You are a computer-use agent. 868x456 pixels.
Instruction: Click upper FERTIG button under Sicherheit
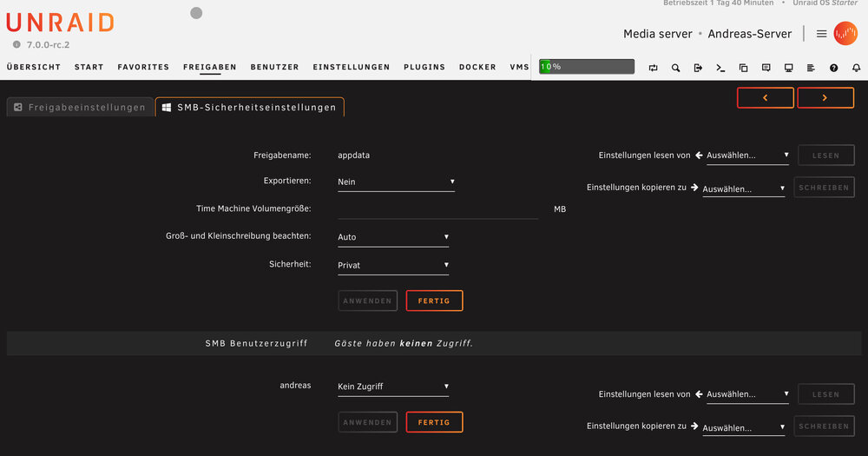(434, 301)
